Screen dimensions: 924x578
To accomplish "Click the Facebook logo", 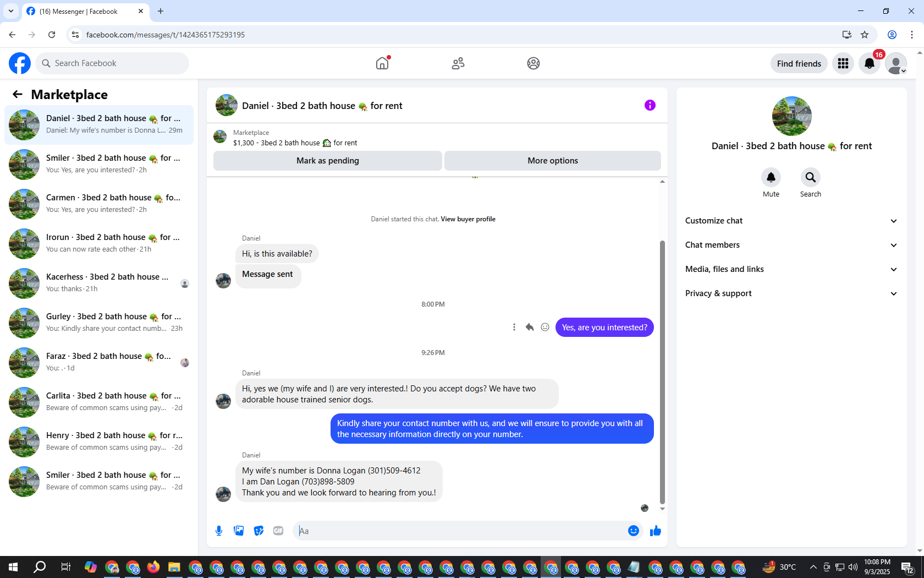I will tap(20, 63).
